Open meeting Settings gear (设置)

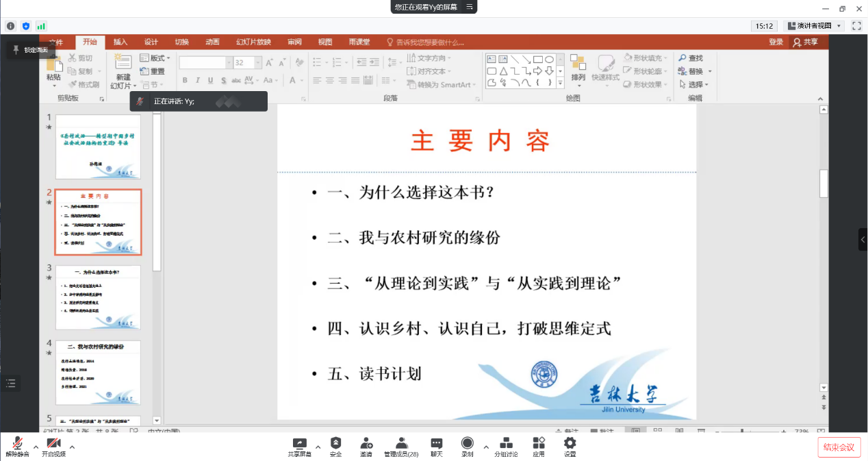570,446
